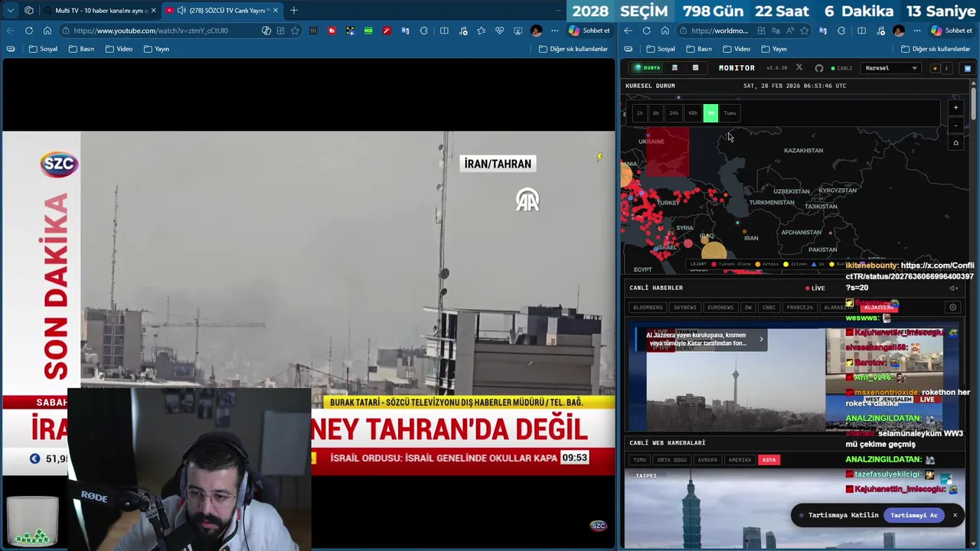Select the laptop view icon in Monitor header
The height and width of the screenshot is (551, 980).
click(x=675, y=68)
